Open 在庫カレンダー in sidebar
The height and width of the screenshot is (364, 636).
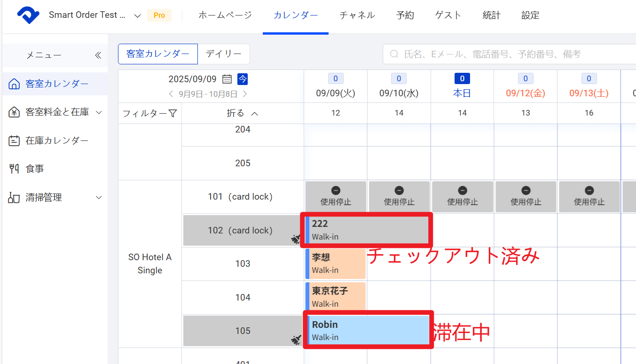(56, 140)
